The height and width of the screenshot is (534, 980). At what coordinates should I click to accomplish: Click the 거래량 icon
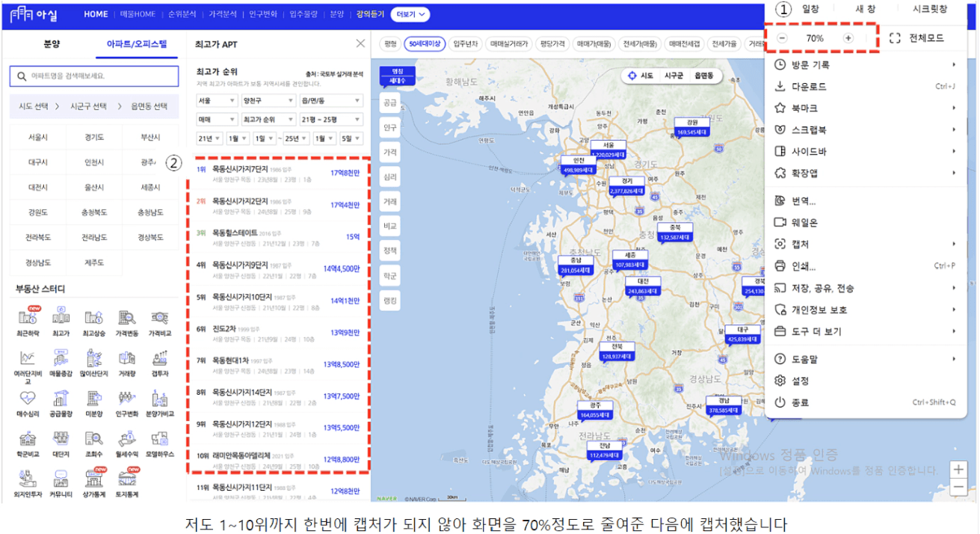point(127,358)
